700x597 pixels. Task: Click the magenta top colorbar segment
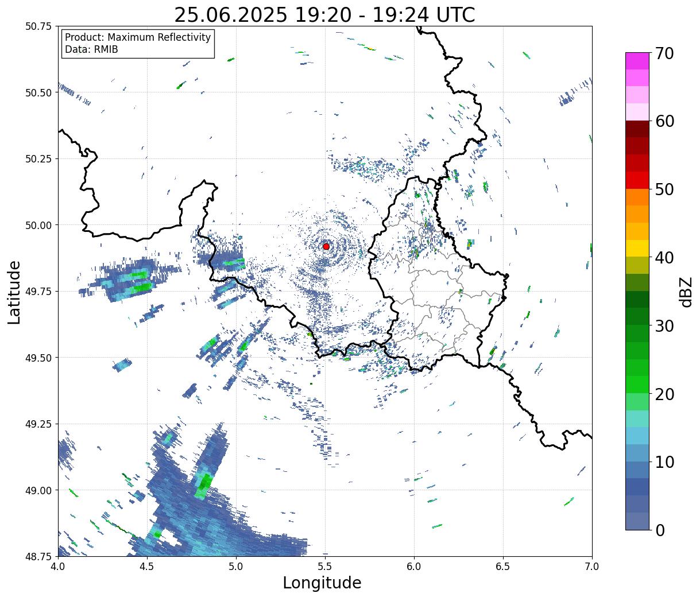pos(637,61)
